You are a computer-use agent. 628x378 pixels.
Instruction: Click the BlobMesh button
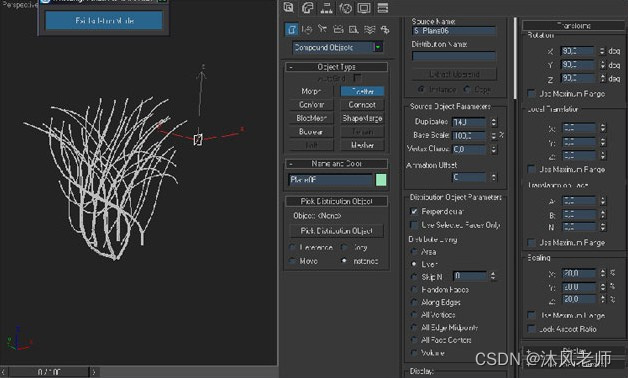[x=311, y=119]
